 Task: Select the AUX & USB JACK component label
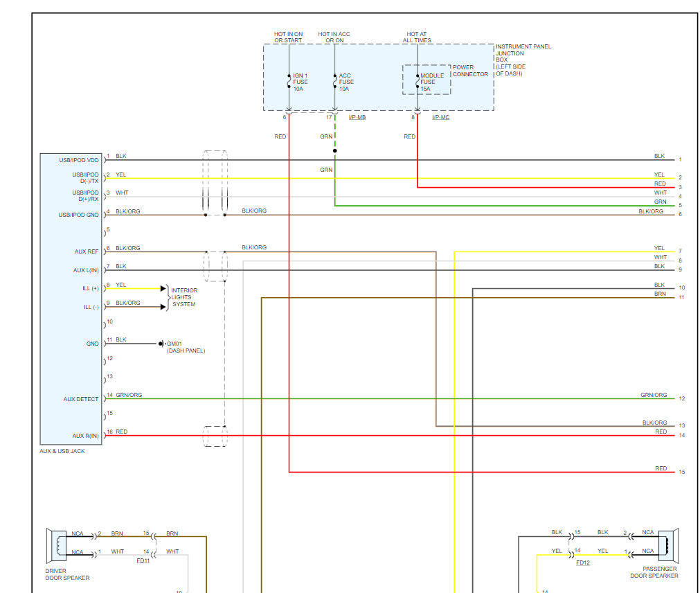click(62, 451)
